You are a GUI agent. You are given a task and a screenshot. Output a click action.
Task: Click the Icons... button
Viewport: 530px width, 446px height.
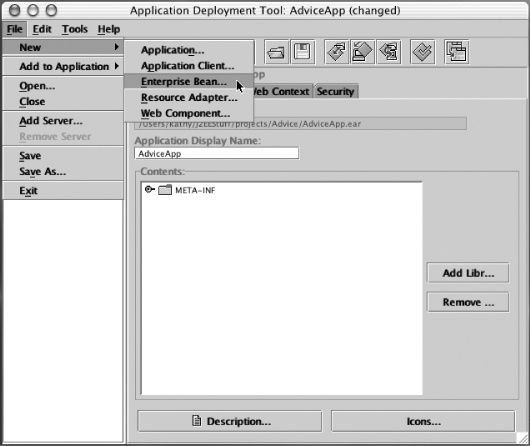click(x=423, y=421)
